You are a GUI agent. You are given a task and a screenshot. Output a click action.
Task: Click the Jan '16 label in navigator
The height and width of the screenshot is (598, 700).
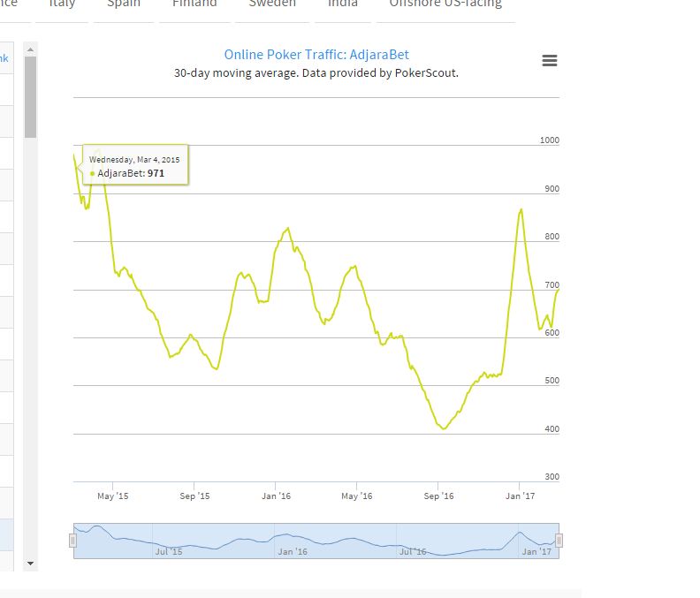click(x=293, y=551)
